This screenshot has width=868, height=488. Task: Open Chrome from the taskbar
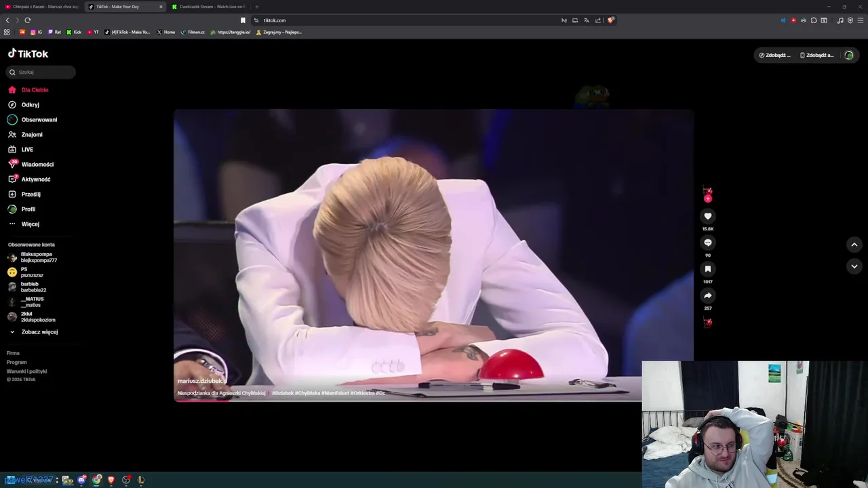click(x=97, y=480)
